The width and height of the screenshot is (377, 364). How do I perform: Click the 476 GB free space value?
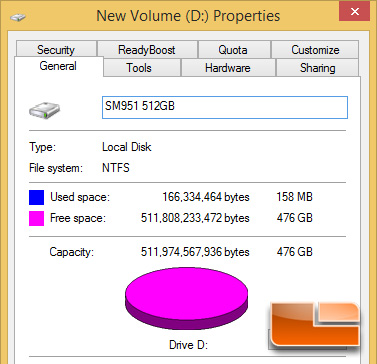coord(294,218)
